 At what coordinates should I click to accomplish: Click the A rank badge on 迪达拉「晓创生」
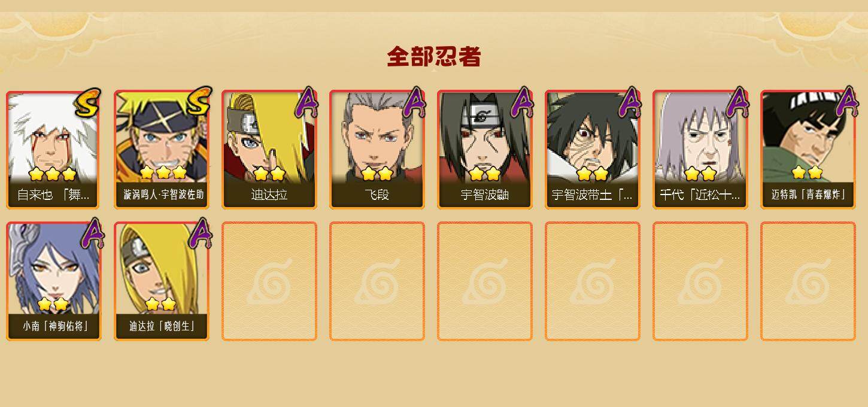(x=200, y=234)
